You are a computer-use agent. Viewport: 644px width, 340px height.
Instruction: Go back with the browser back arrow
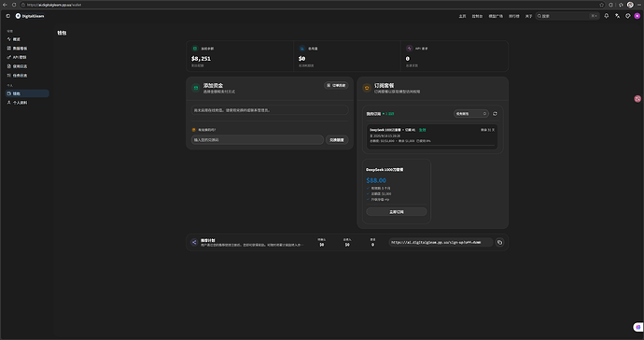pos(5,5)
